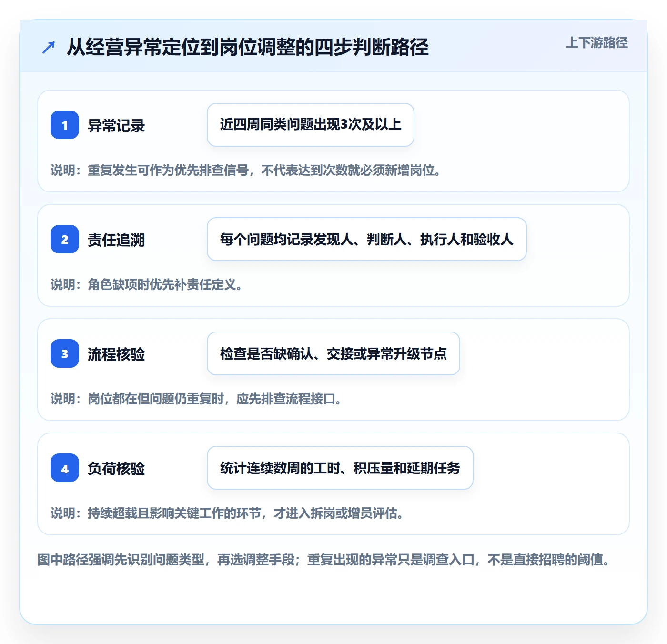667x644 pixels.
Task: Click the 流程核验 step label
Action: (116, 354)
